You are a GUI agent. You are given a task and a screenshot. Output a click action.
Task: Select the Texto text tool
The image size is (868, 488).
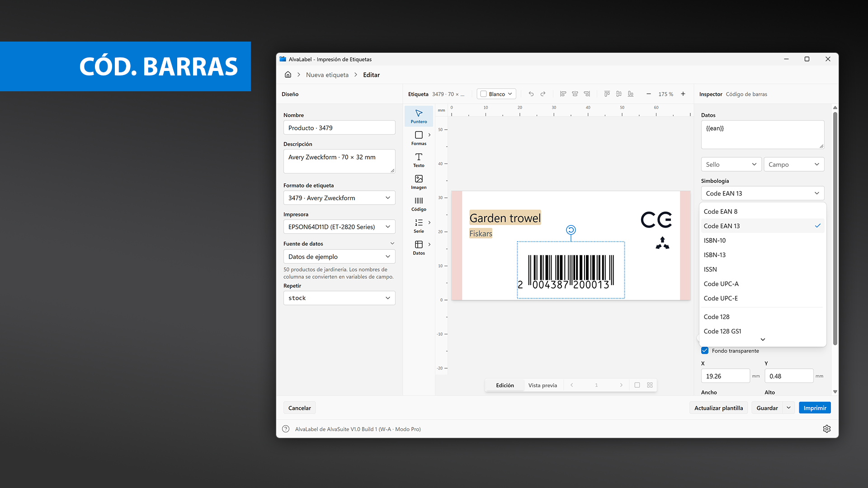[419, 160]
